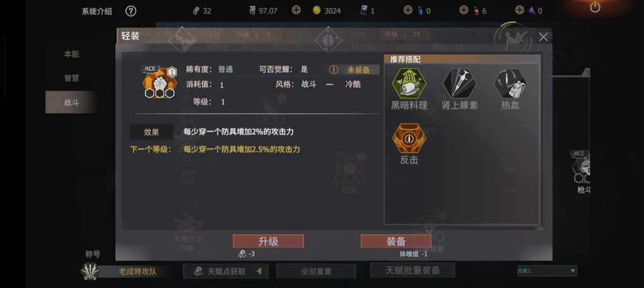Tap the plus icon before purple crystal
Screen dimensions: 644x288
[520, 10]
